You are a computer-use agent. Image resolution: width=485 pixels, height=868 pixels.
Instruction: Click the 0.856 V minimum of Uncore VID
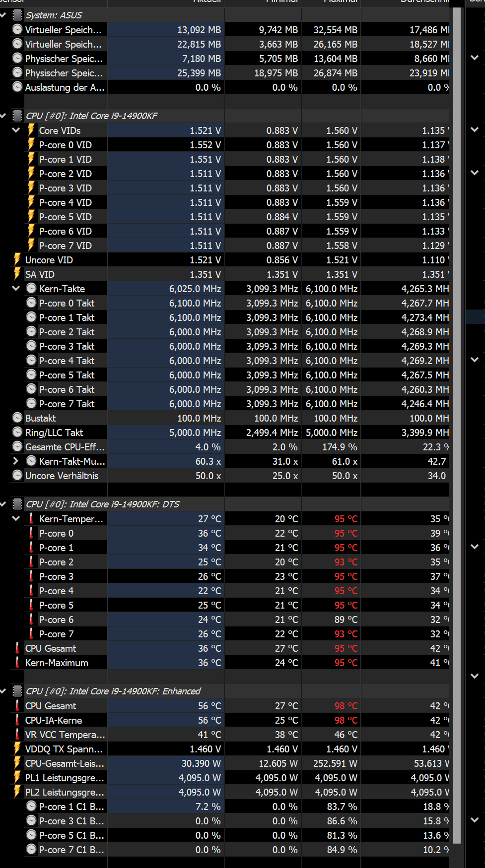282,260
